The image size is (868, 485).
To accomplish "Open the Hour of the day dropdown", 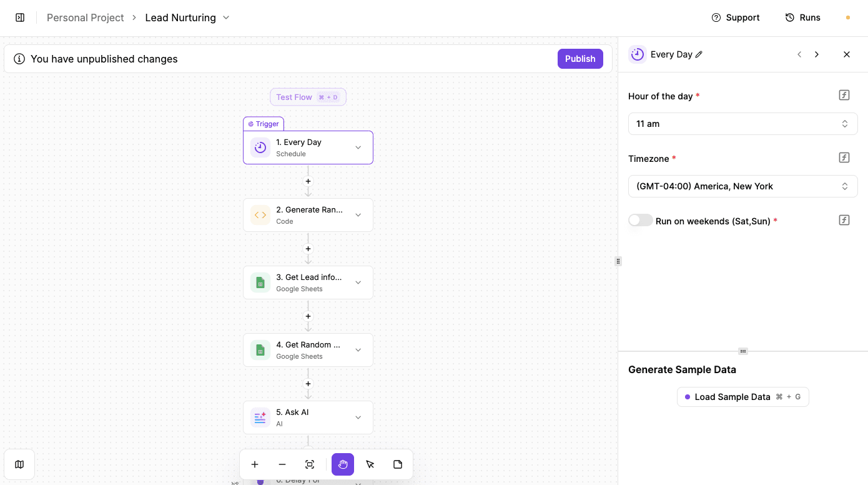I will [x=742, y=123].
